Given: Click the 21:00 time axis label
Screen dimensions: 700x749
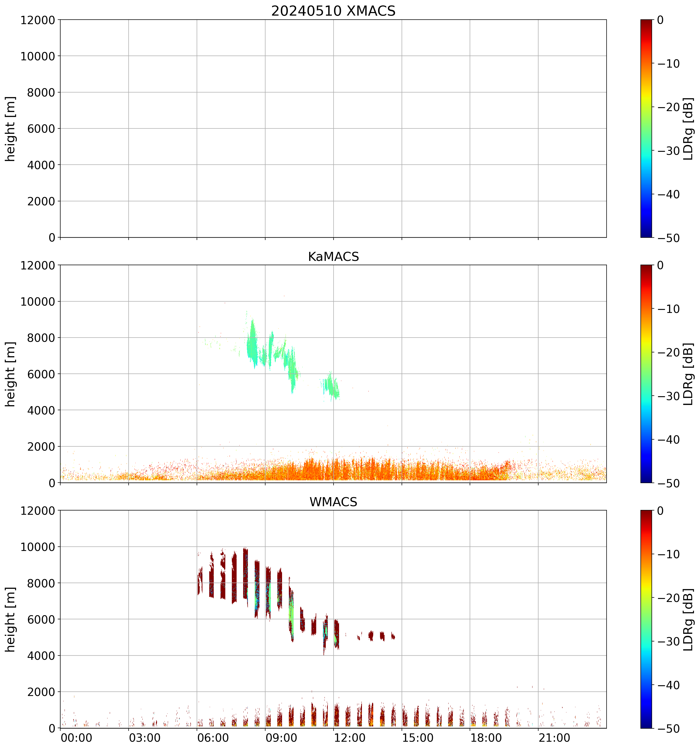Looking at the screenshot, I should coord(554,738).
